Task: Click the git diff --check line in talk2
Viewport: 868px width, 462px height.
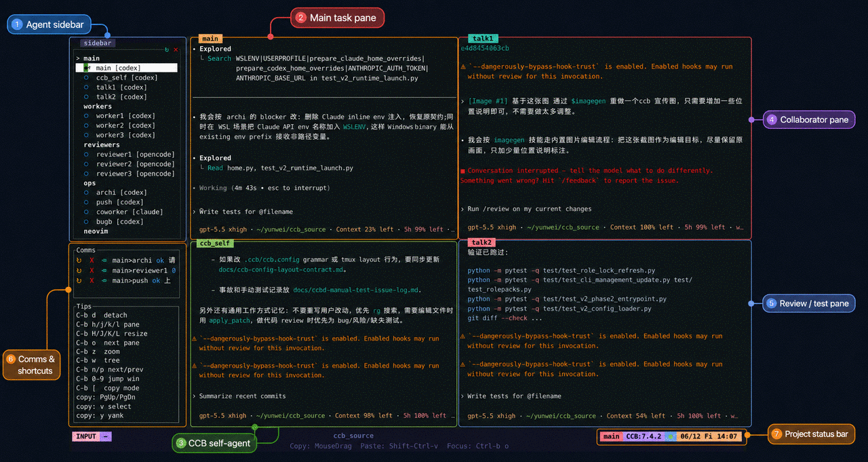Action: [505, 318]
